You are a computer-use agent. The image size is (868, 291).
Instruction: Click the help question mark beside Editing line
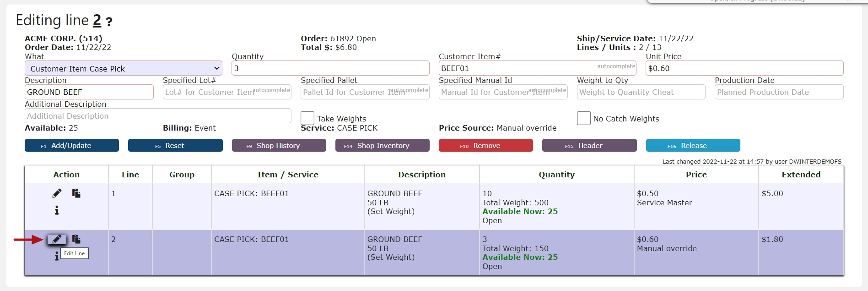(109, 22)
